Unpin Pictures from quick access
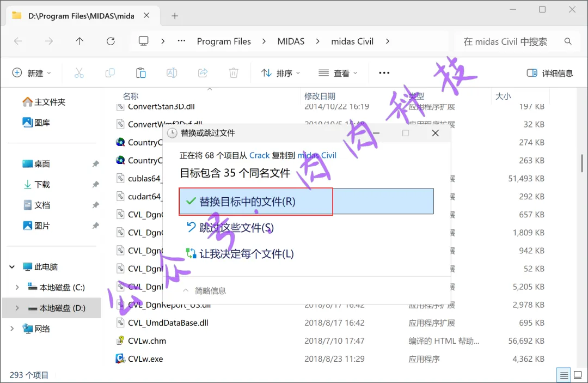The height and width of the screenshot is (383, 588). point(96,226)
